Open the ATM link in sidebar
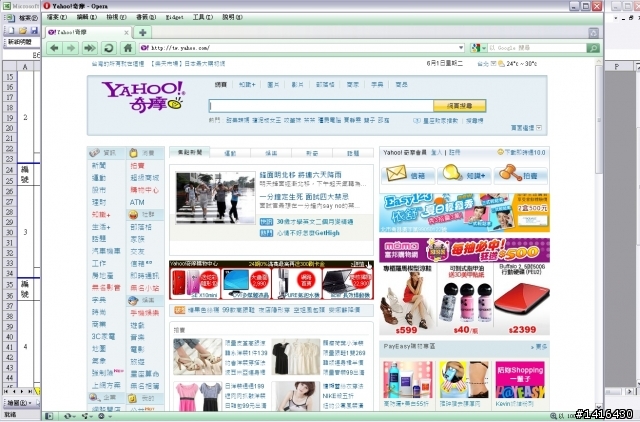 tap(137, 202)
